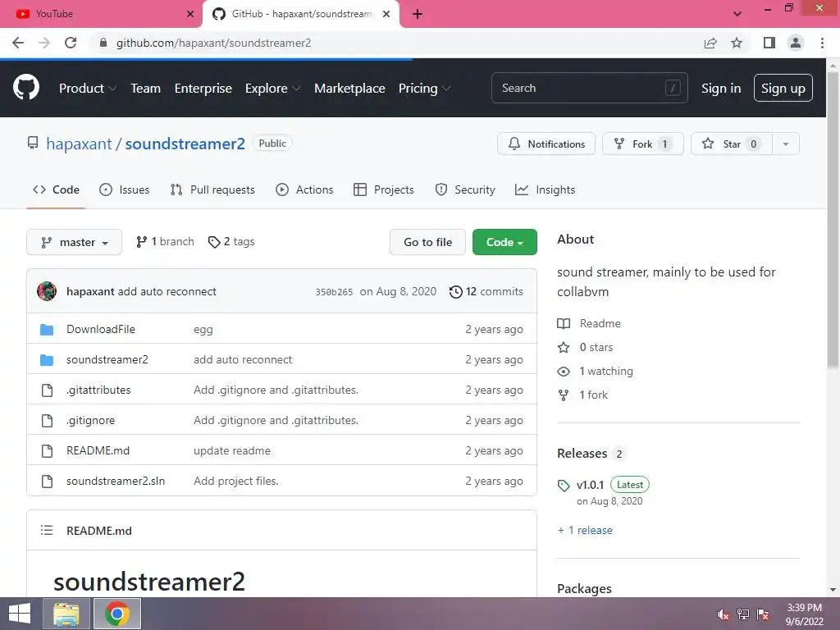The width and height of the screenshot is (840, 630).
Task: Open the Chrome three-dot menu
Action: (x=822, y=43)
